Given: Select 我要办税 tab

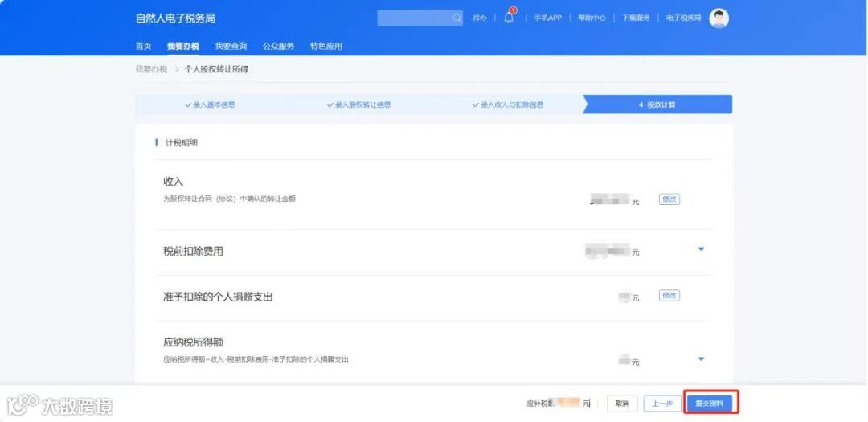Looking at the screenshot, I should 183,46.
